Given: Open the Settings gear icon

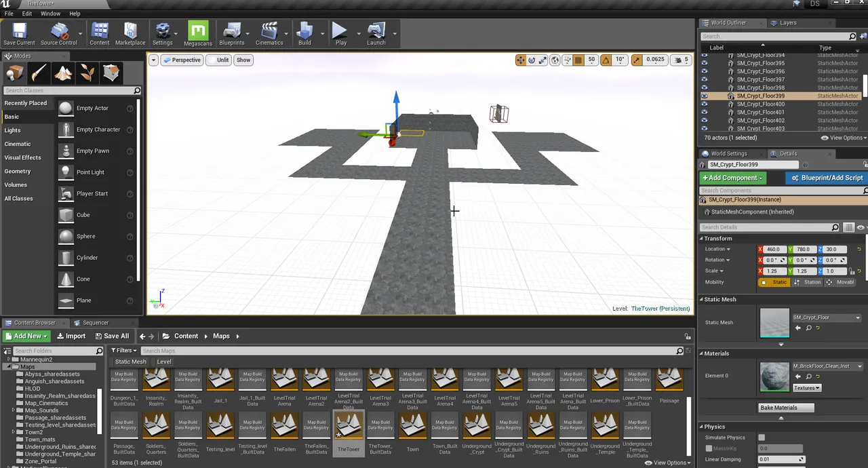Looking at the screenshot, I should 163,34.
